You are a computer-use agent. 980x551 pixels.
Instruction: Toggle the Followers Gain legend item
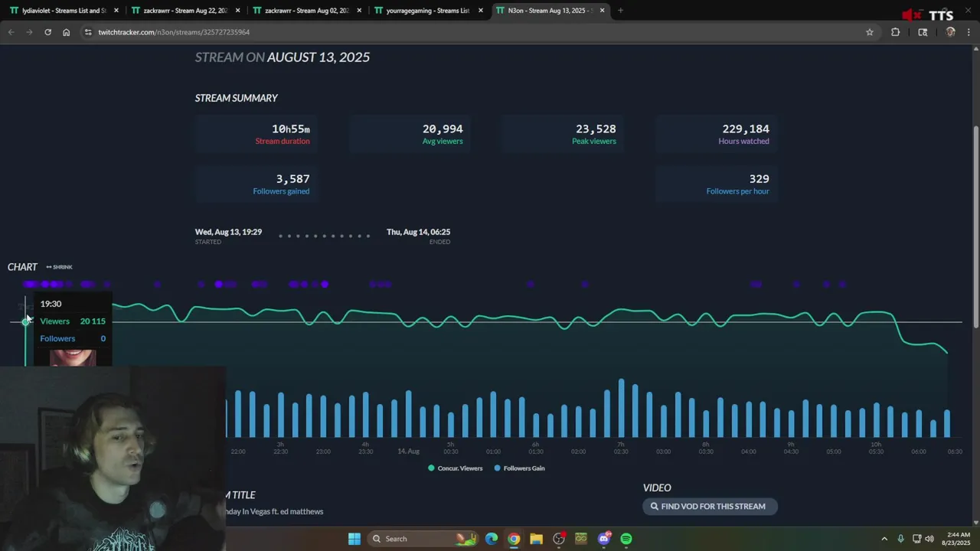click(520, 468)
